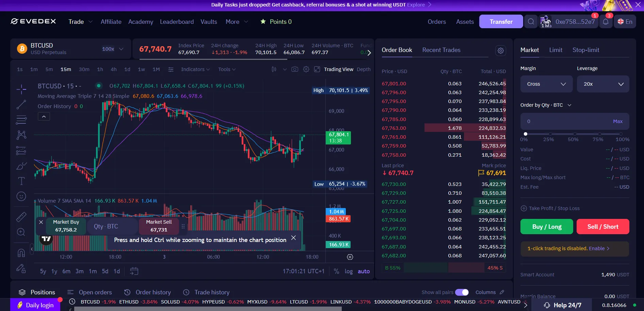Click Enable to activate 1-click trading
Image resolution: width=644 pixels, height=311 pixels.
597,248
